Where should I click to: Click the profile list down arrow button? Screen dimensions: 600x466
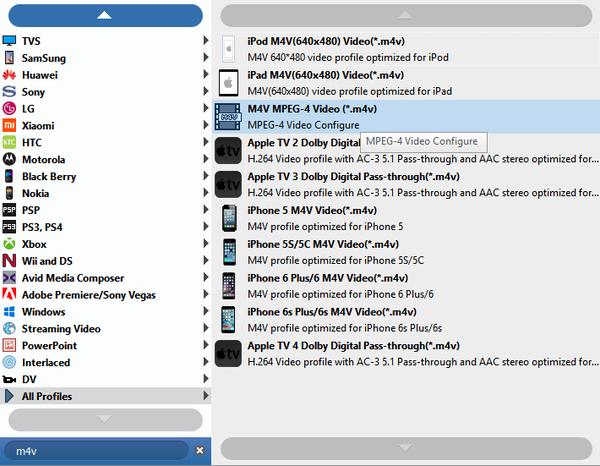coord(406,448)
